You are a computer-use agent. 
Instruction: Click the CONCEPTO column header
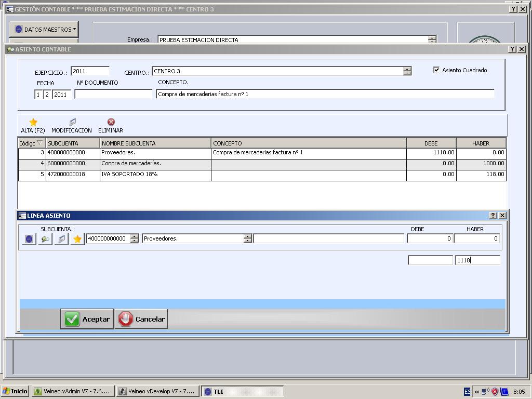point(309,143)
